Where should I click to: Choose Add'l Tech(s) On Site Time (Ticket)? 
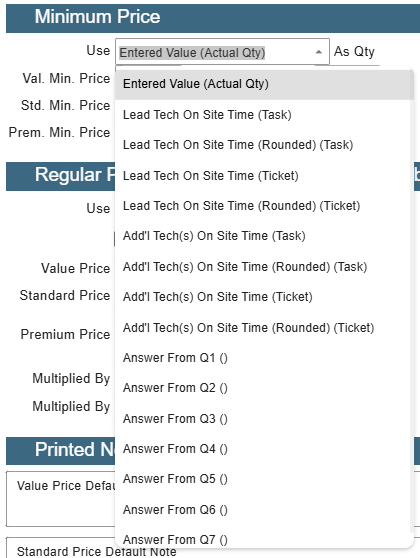(x=264, y=297)
